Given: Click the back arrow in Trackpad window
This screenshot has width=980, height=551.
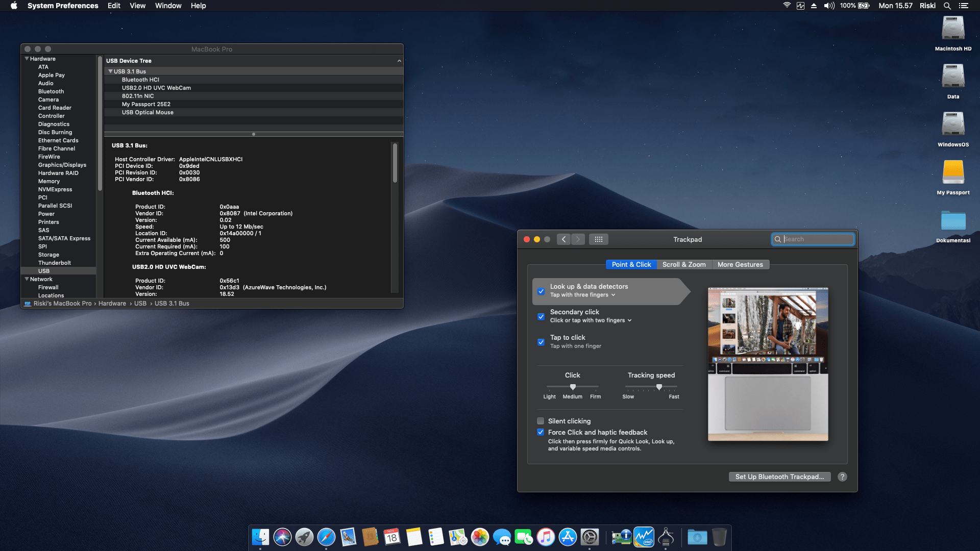Looking at the screenshot, I should click(x=563, y=239).
